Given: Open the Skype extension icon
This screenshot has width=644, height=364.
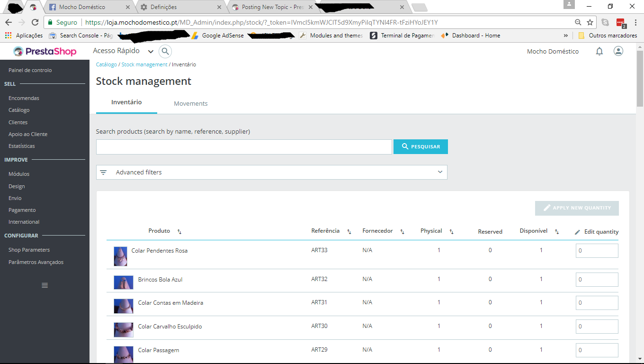Looking at the screenshot, I should pos(605,22).
